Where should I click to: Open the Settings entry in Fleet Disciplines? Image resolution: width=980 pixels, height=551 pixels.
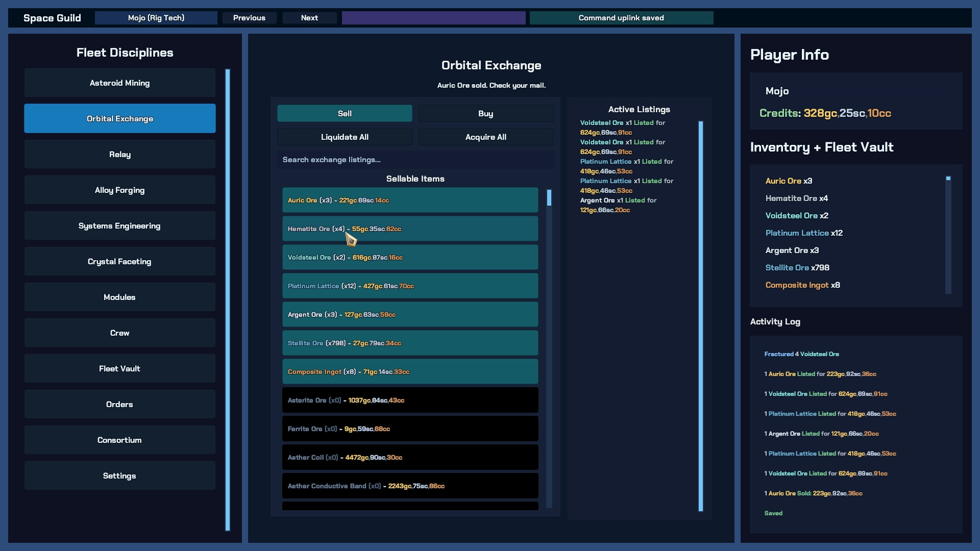point(119,475)
